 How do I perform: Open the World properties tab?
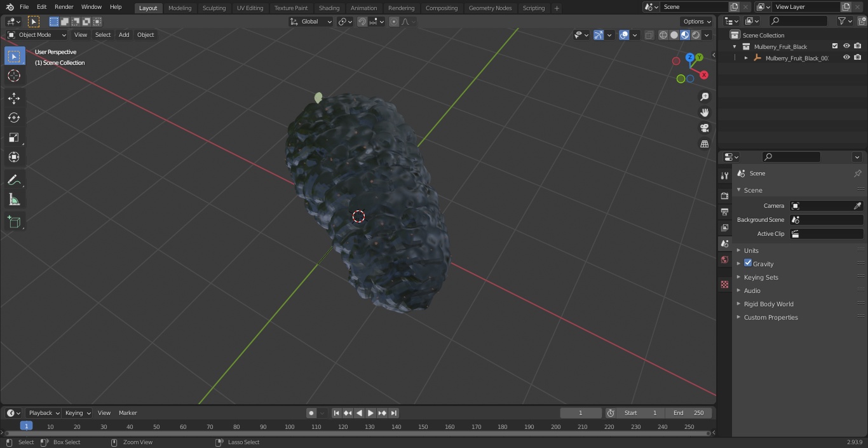[x=724, y=259]
